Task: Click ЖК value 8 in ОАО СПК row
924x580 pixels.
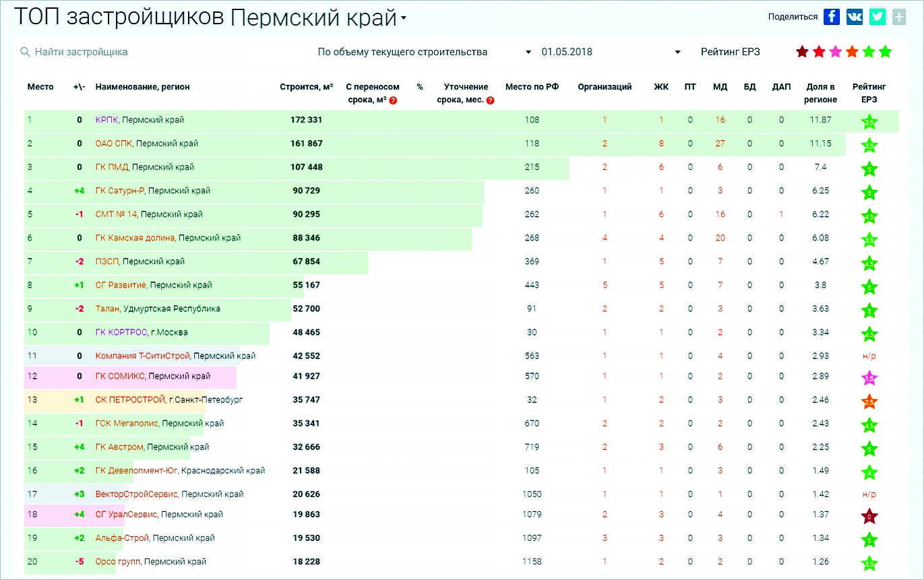Action: [662, 143]
